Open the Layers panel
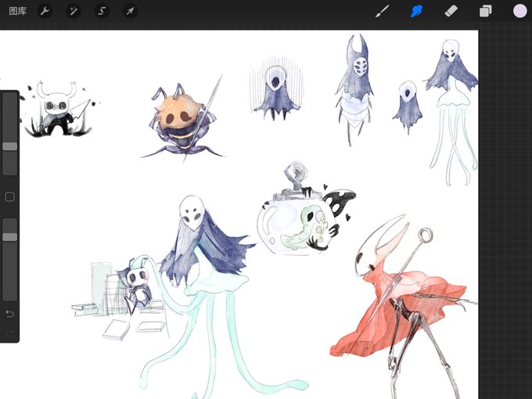This screenshot has width=532, height=399. coord(486,11)
